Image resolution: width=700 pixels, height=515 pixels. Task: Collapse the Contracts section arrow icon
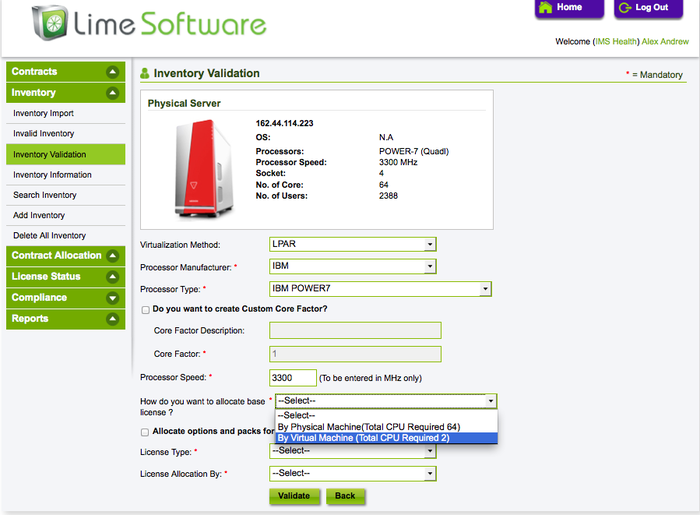pyautogui.click(x=113, y=72)
